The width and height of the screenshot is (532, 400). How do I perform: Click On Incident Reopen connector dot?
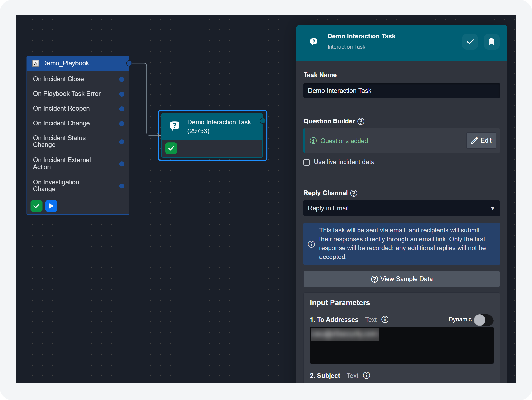click(122, 109)
